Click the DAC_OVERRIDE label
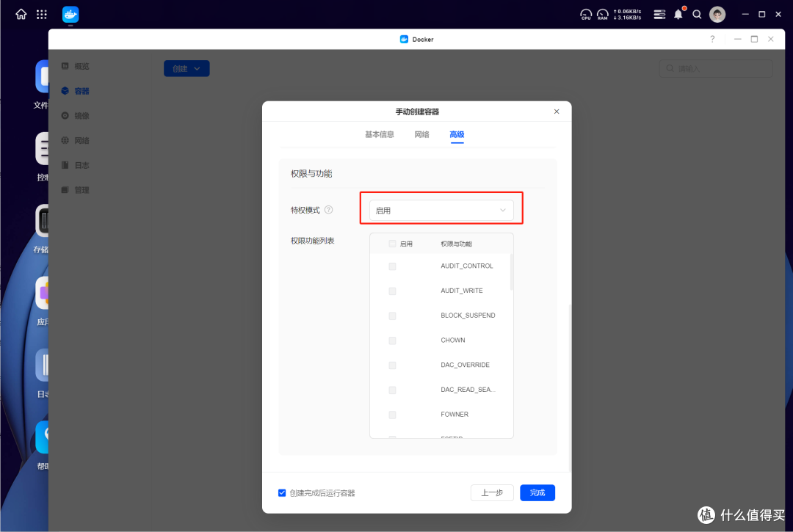Viewport: 793px width, 532px height. click(466, 365)
